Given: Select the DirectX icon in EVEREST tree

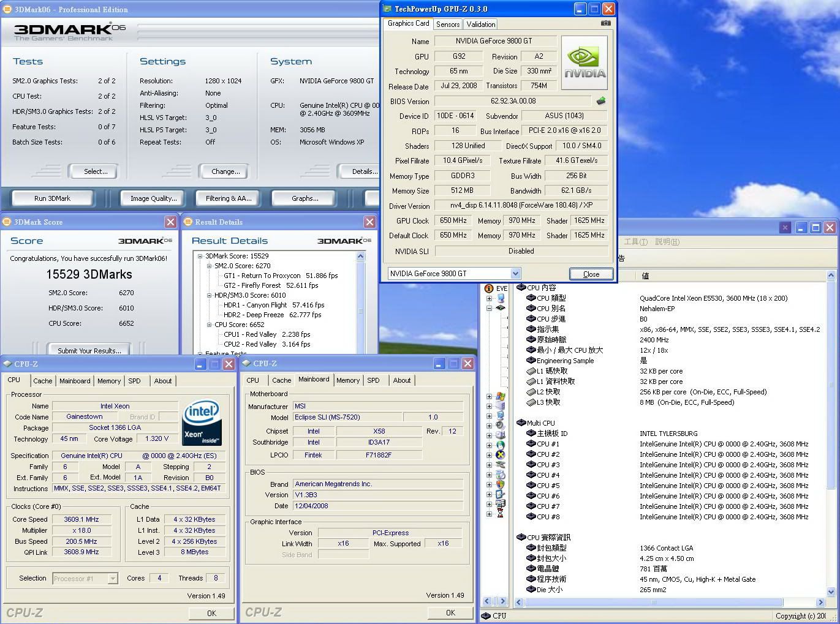Looking at the screenshot, I should point(501,455).
